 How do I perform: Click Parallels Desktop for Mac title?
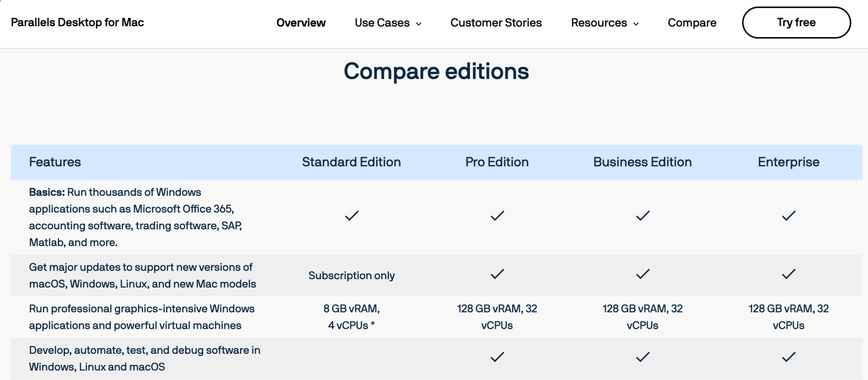pos(77,22)
